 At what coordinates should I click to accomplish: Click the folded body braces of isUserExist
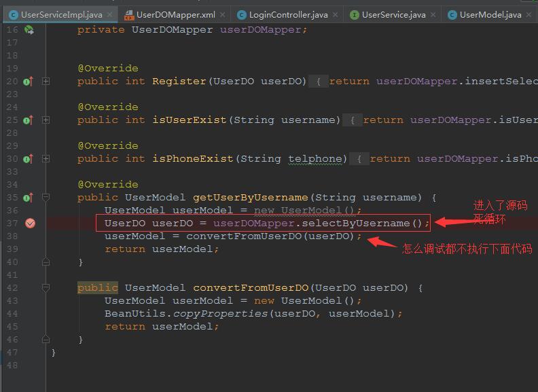[x=353, y=120]
